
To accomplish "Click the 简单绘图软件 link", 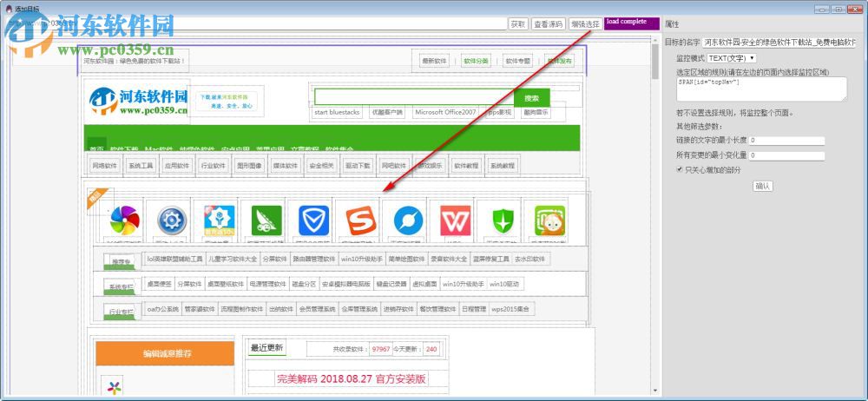I will pyautogui.click(x=407, y=259).
